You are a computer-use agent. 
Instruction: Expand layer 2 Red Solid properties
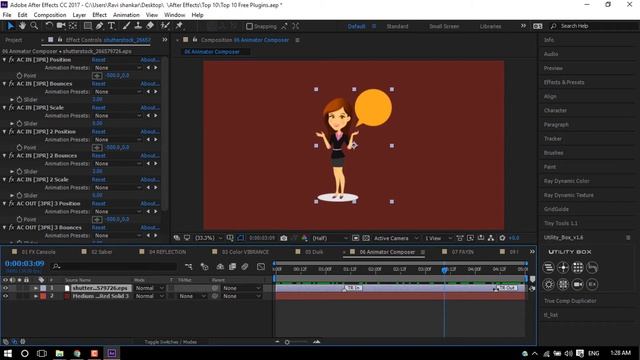pyautogui.click(x=36, y=296)
